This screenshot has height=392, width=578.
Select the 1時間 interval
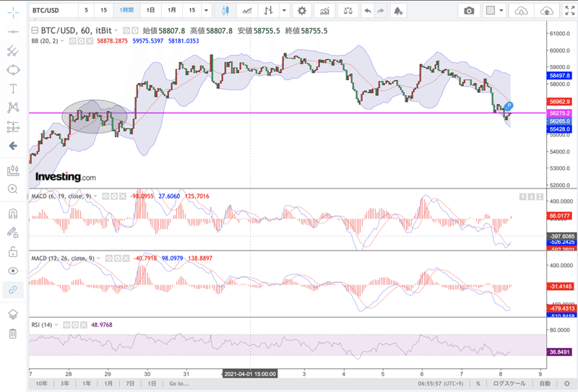coord(126,11)
